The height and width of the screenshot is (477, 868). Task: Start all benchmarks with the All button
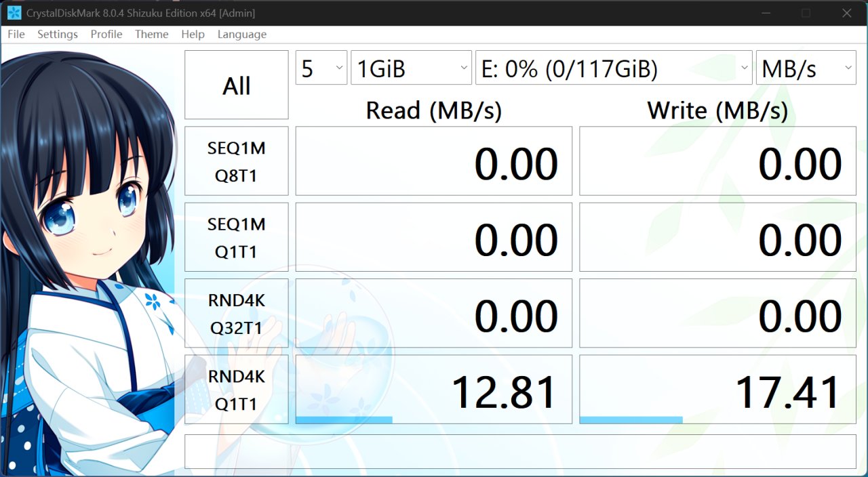click(237, 85)
